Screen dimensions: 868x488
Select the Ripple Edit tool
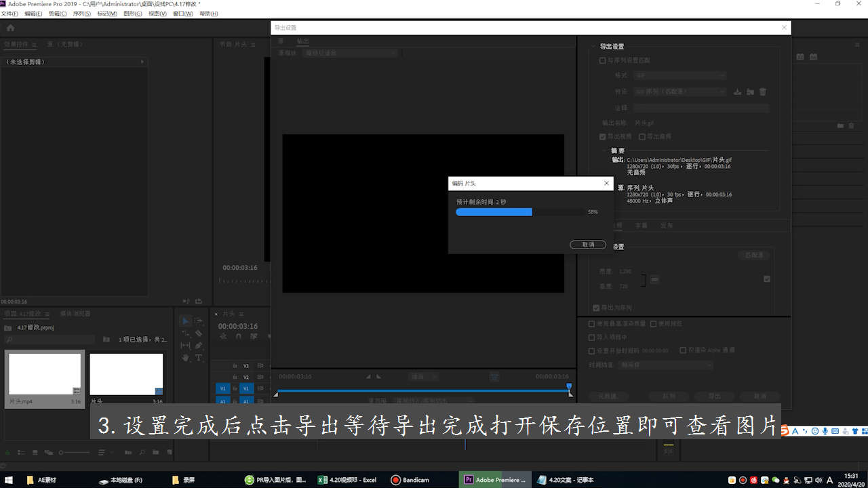(x=186, y=333)
